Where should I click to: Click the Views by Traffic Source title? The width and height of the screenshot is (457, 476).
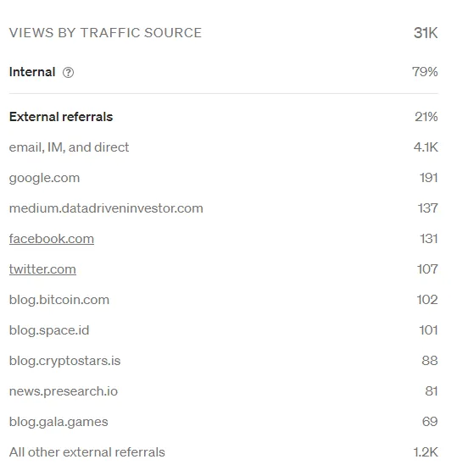pyautogui.click(x=105, y=33)
